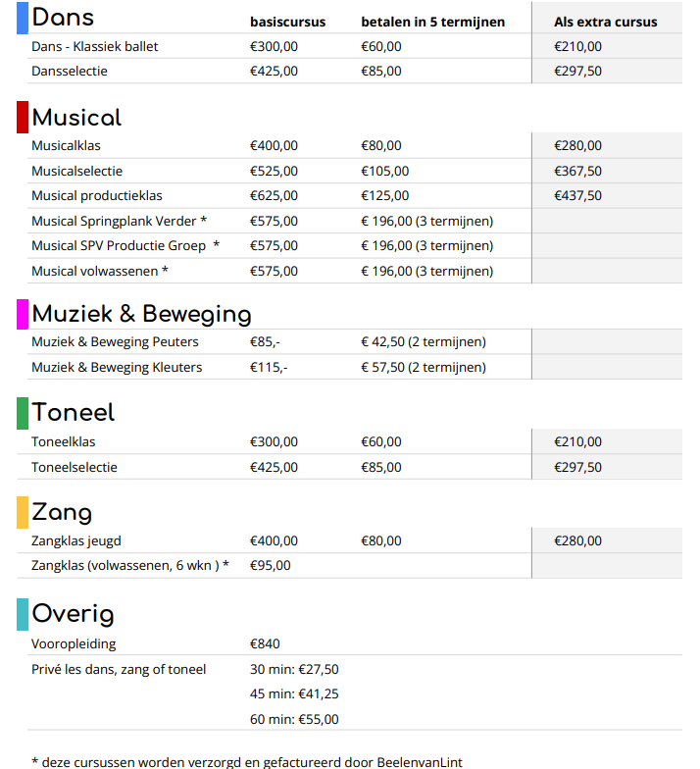Click the '45 min: €41,25' private lesson price
Viewport: 700px width, 769px height.
294,693
